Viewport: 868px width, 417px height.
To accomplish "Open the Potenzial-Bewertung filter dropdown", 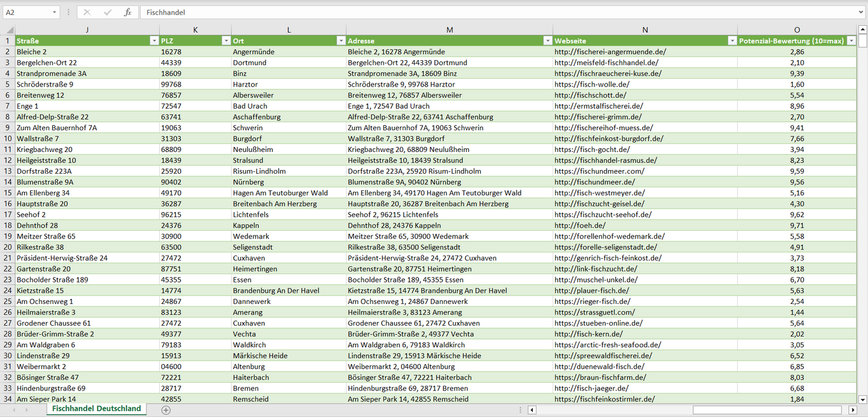I will pyautogui.click(x=851, y=40).
